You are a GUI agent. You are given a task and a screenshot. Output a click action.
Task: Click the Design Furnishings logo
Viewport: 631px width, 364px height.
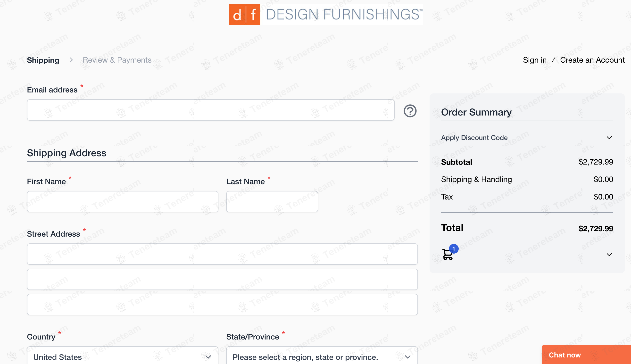(x=326, y=14)
